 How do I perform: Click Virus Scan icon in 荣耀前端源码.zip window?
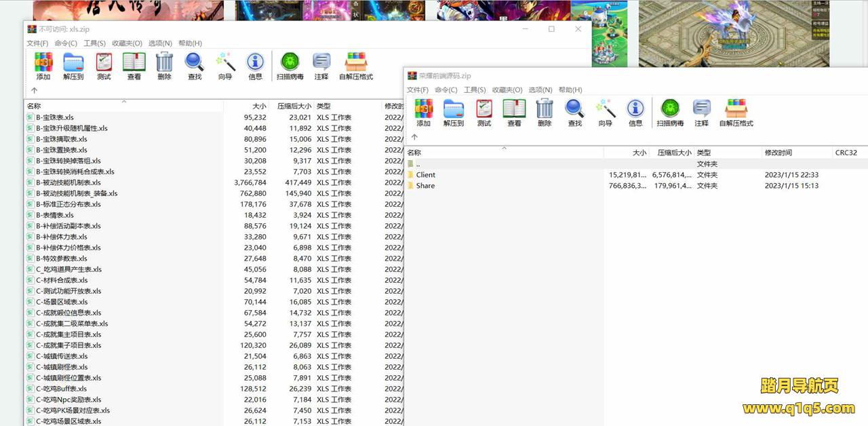tap(670, 113)
